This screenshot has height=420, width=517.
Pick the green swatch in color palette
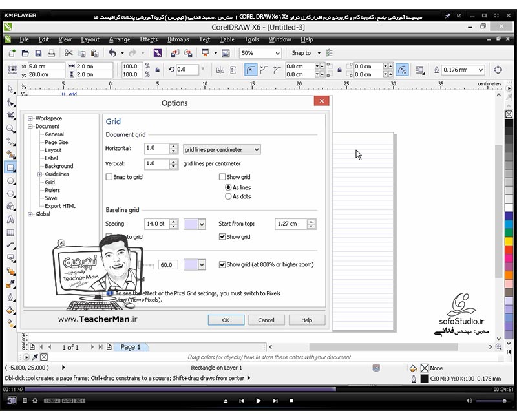[509, 233]
